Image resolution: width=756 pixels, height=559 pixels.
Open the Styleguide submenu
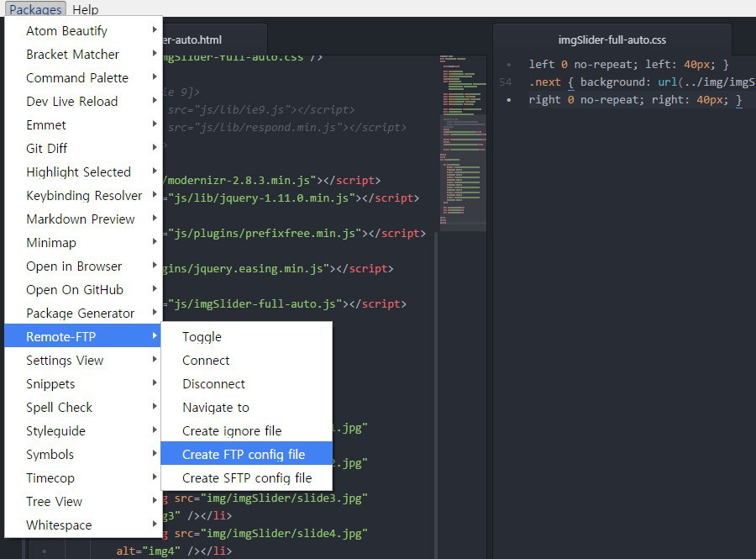[x=83, y=431]
